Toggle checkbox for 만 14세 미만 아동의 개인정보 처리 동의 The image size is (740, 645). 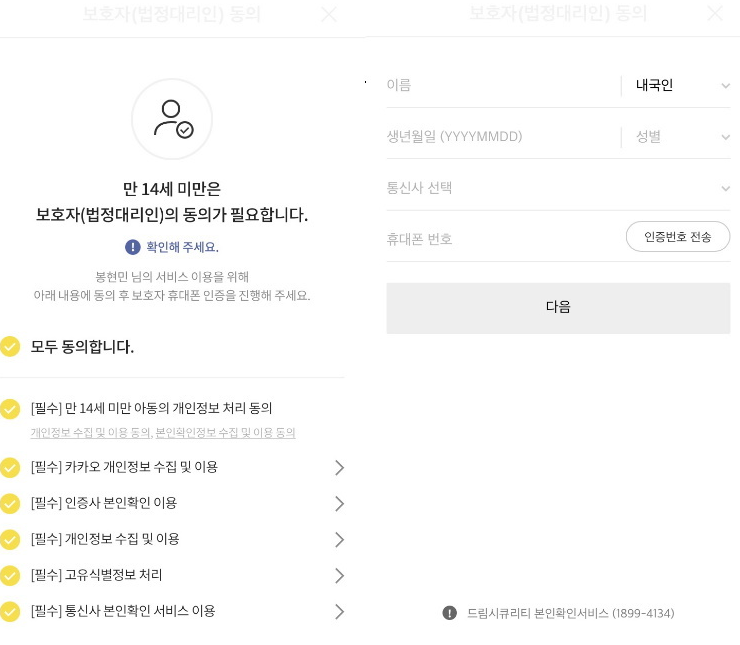point(10,409)
